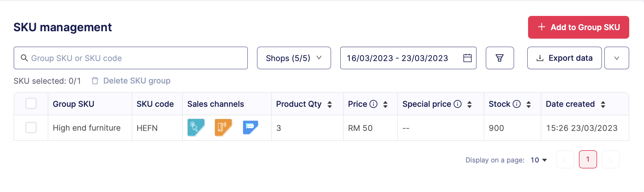644x192 pixels.
Task: Click the Add to Group SKU button
Action: 578,27
